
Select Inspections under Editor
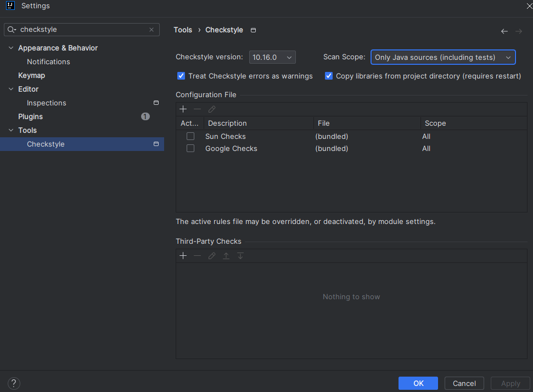coord(47,103)
